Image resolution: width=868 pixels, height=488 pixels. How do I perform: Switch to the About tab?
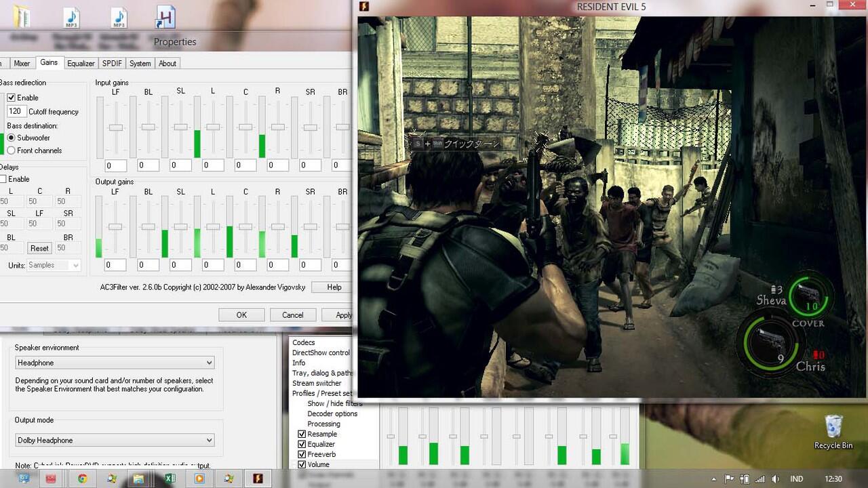167,63
